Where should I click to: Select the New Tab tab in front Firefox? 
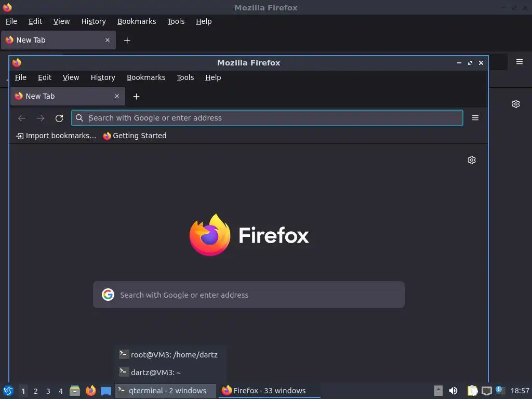coord(68,96)
